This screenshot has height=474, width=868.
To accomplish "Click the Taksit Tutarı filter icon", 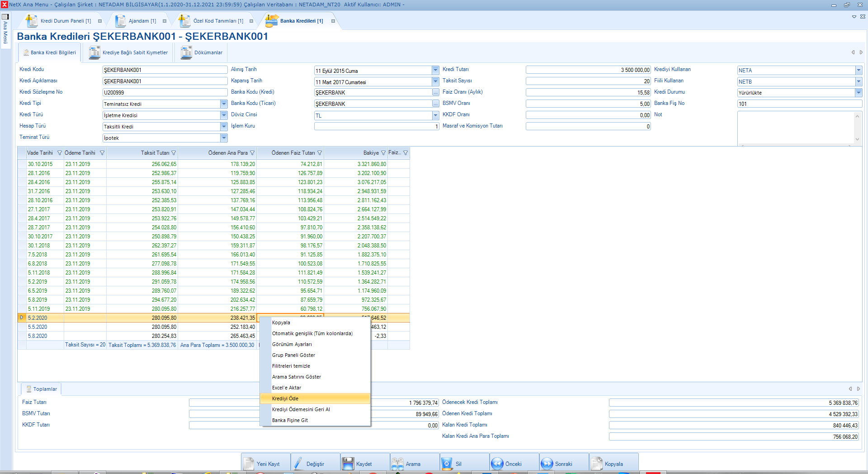I will (x=174, y=153).
